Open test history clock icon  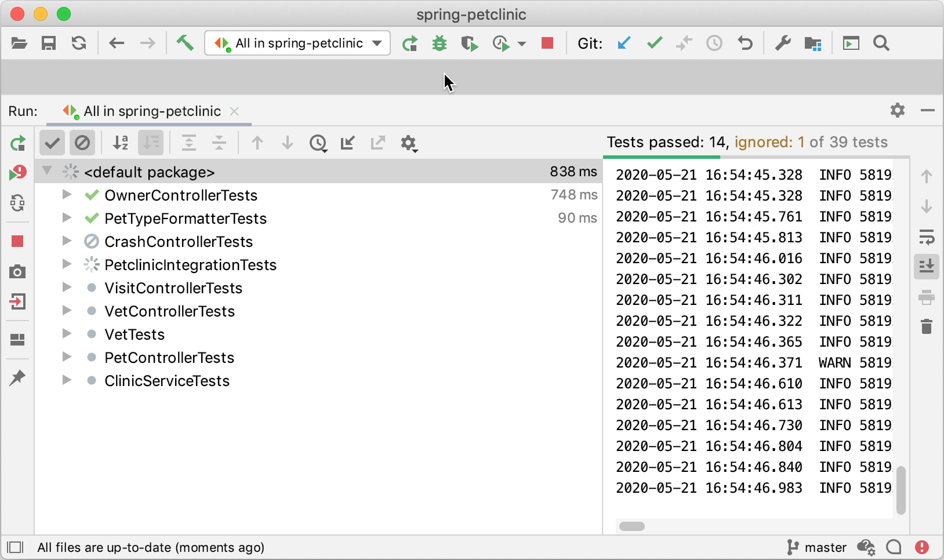(x=318, y=143)
